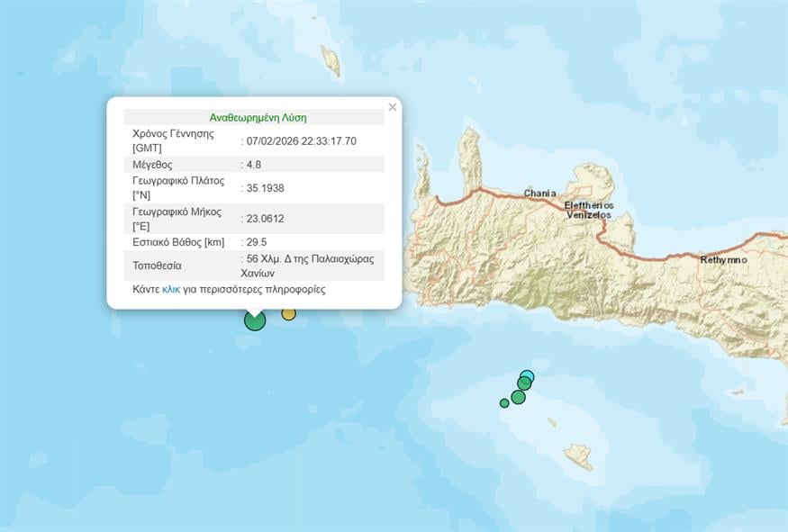The height and width of the screenshot is (532, 788).
Task: Click the magnitude value 4.8
Action: (256, 165)
